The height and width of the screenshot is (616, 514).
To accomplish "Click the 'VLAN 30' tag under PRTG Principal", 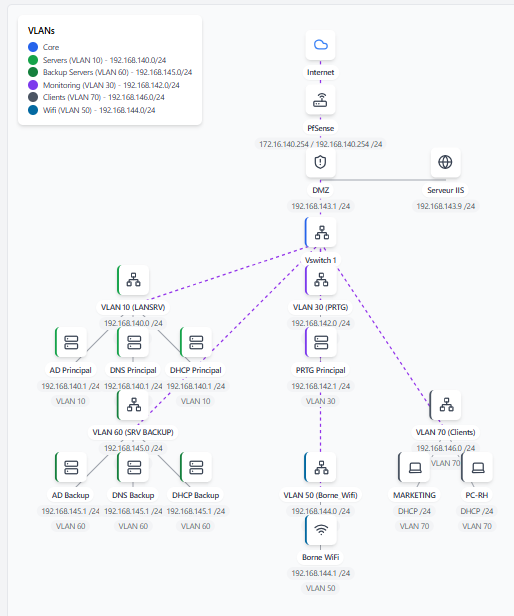I will 321,401.
